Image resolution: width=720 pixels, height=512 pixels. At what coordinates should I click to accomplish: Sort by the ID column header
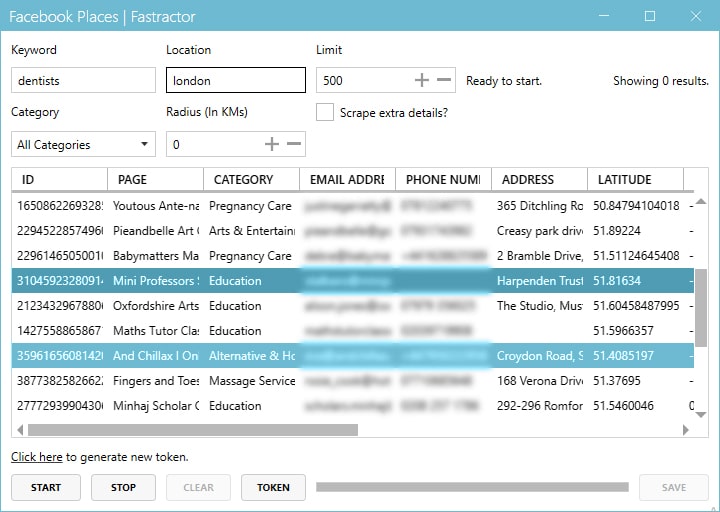[x=60, y=180]
